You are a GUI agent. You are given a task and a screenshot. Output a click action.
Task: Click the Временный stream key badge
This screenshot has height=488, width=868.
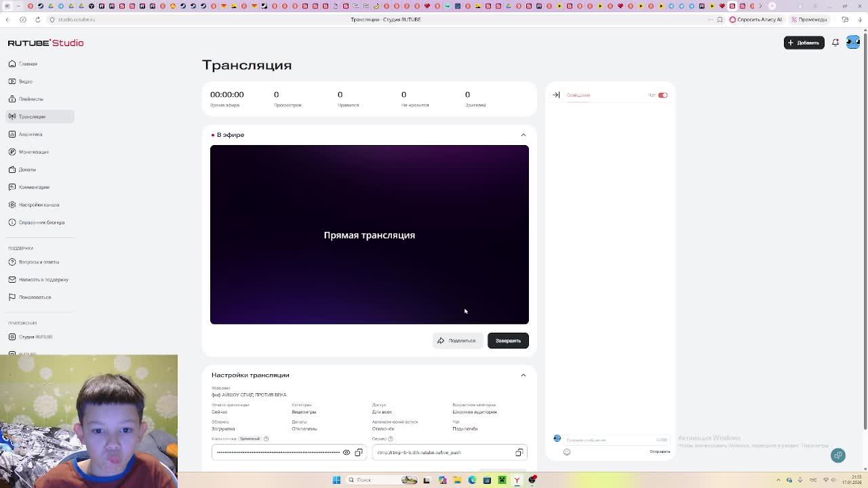[x=250, y=439]
